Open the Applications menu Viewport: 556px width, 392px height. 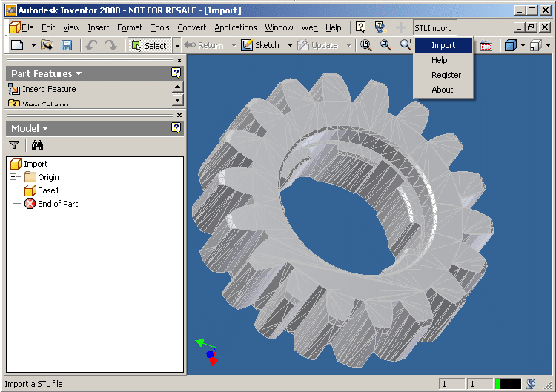tap(236, 27)
